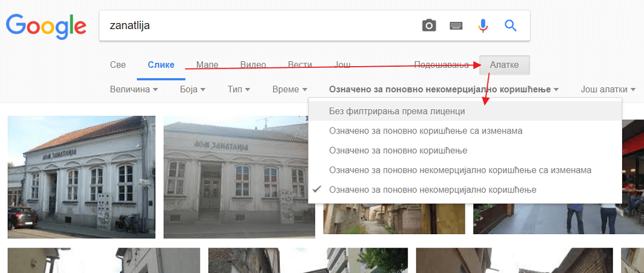Open the usage rights license dropdown

click(443, 89)
